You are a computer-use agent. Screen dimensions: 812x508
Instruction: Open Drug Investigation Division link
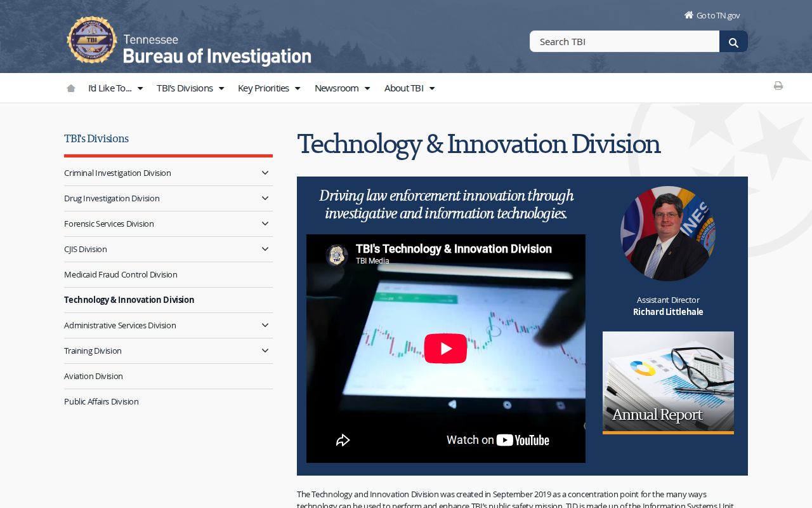point(112,198)
